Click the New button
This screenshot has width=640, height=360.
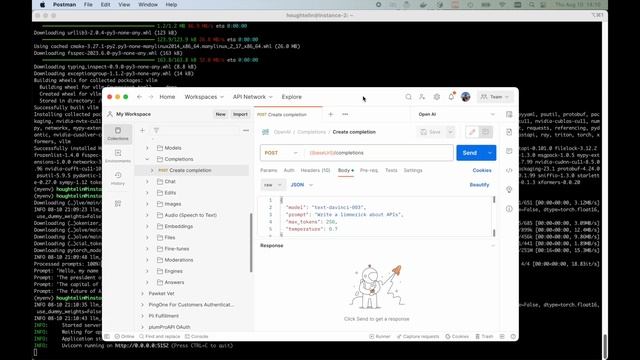220,114
